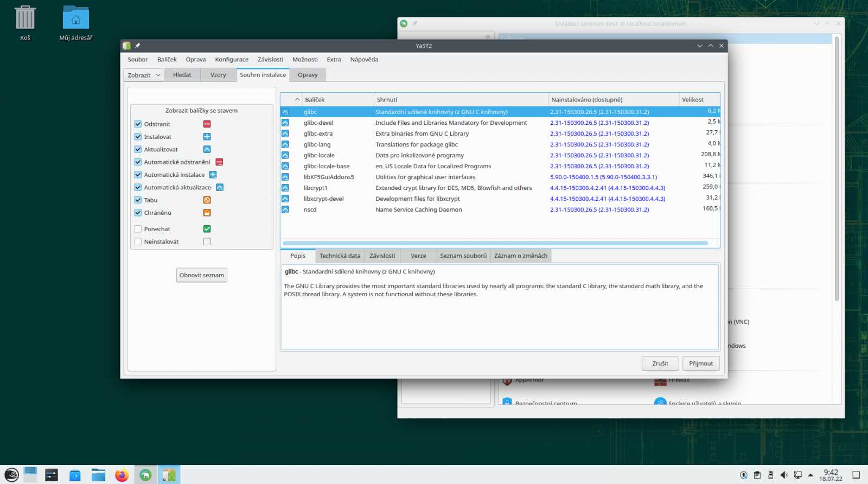Open the Koš trash icon on desktop
868x484 pixels.
(25, 23)
